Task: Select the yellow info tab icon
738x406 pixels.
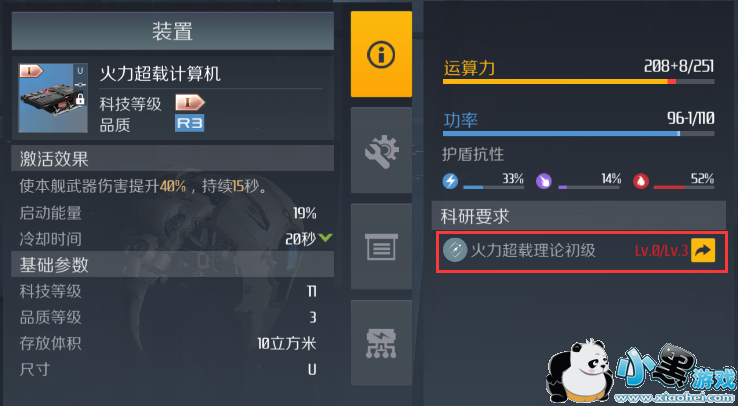Action: click(x=381, y=55)
